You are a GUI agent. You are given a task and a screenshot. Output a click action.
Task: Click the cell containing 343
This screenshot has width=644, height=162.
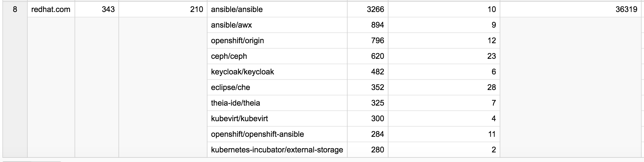pyautogui.click(x=97, y=10)
